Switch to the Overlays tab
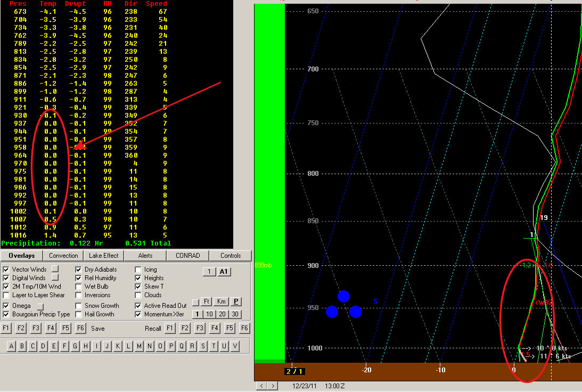 (21, 256)
